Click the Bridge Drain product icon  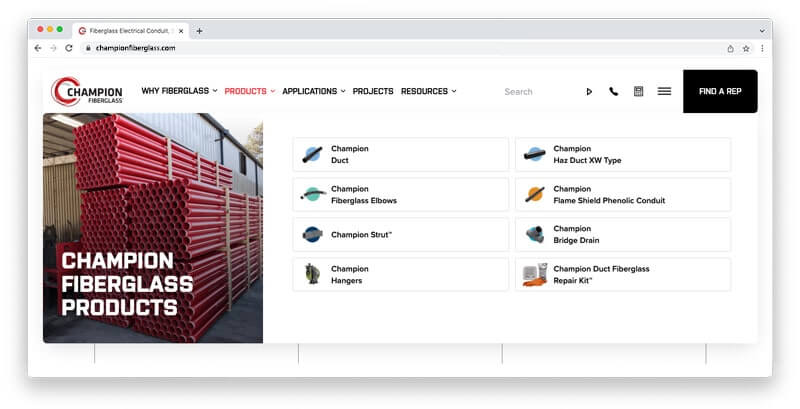[535, 235]
